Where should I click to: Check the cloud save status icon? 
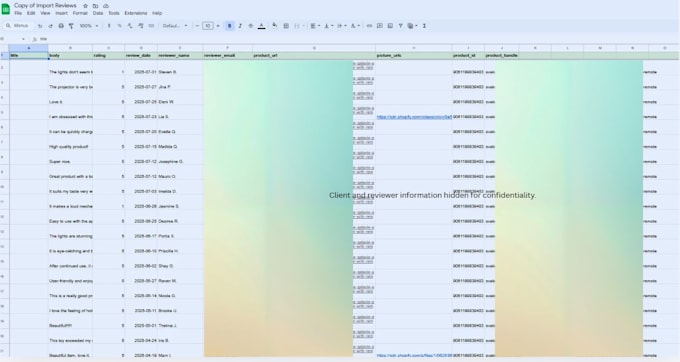coord(106,6)
